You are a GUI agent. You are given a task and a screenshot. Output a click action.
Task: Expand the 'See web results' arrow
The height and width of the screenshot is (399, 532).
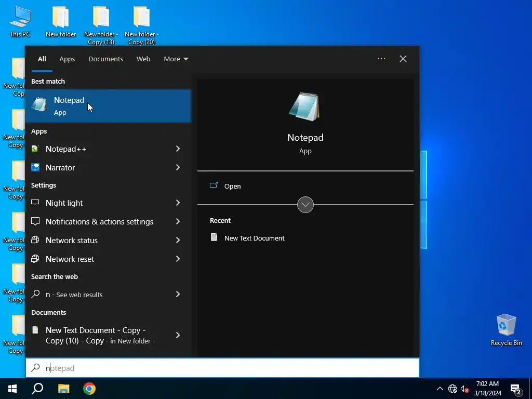point(178,294)
